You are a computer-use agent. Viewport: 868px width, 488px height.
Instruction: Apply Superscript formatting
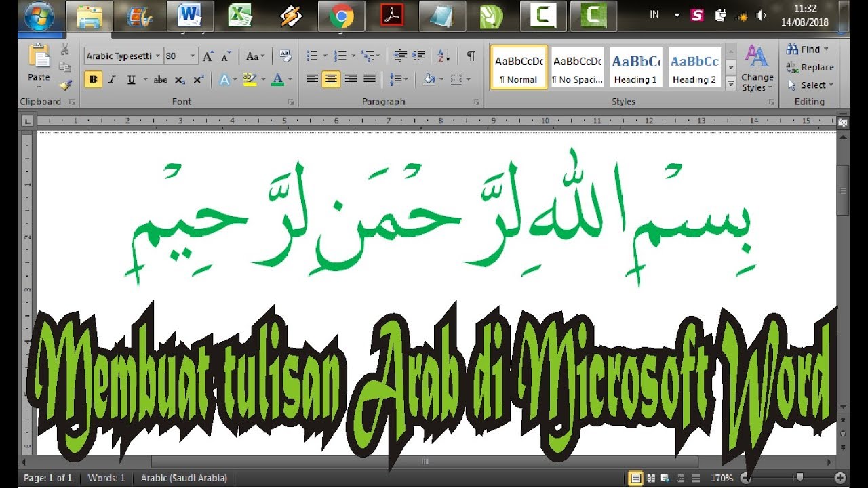(x=198, y=79)
